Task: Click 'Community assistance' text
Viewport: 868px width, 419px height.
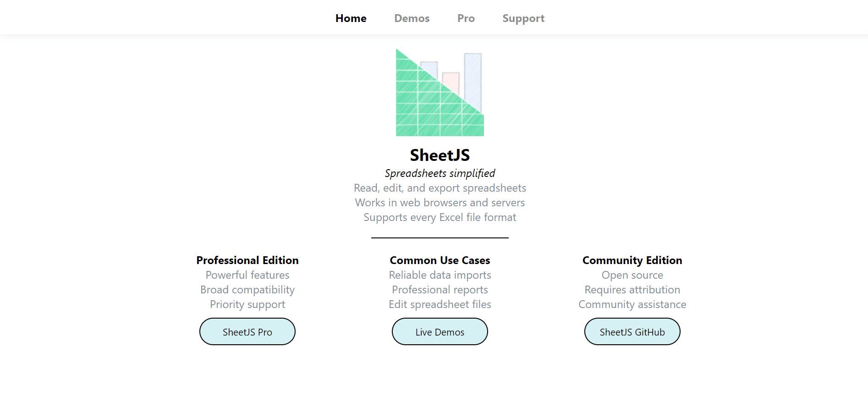Action: [x=632, y=304]
